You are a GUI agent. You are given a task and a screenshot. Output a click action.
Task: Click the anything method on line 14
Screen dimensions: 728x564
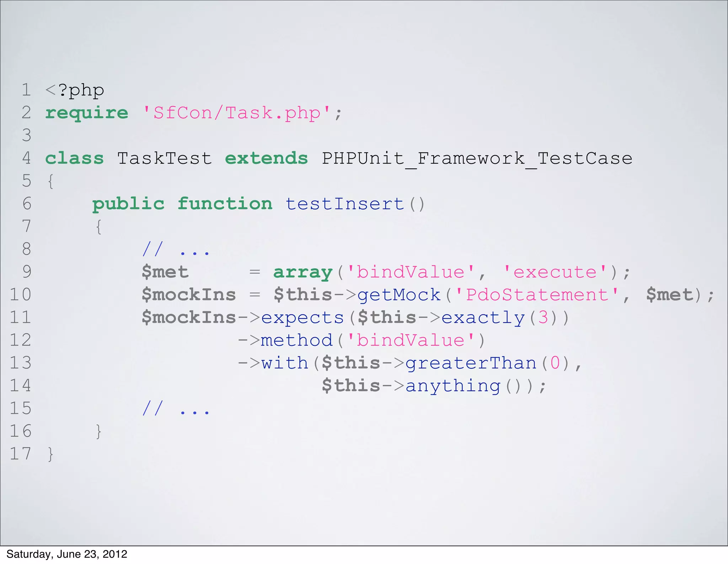pyautogui.click(x=453, y=386)
